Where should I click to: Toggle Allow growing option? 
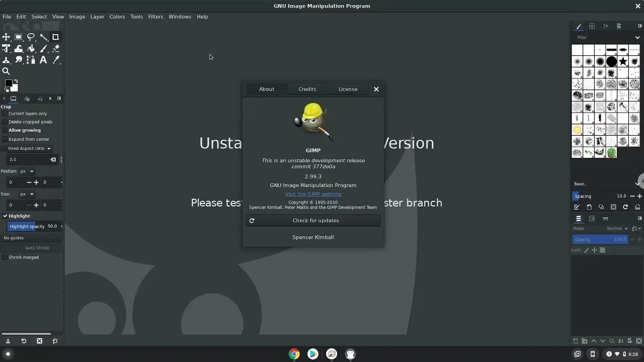point(5,130)
